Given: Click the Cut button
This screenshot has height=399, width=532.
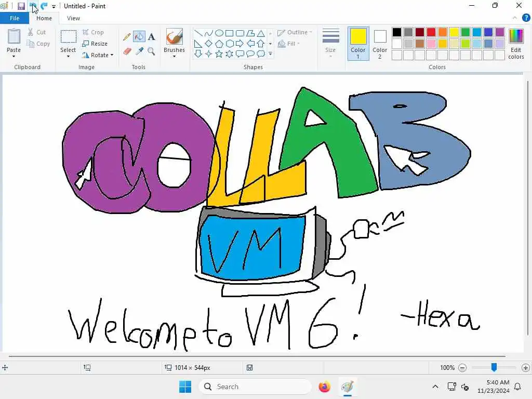Looking at the screenshot, I should pyautogui.click(x=37, y=32).
